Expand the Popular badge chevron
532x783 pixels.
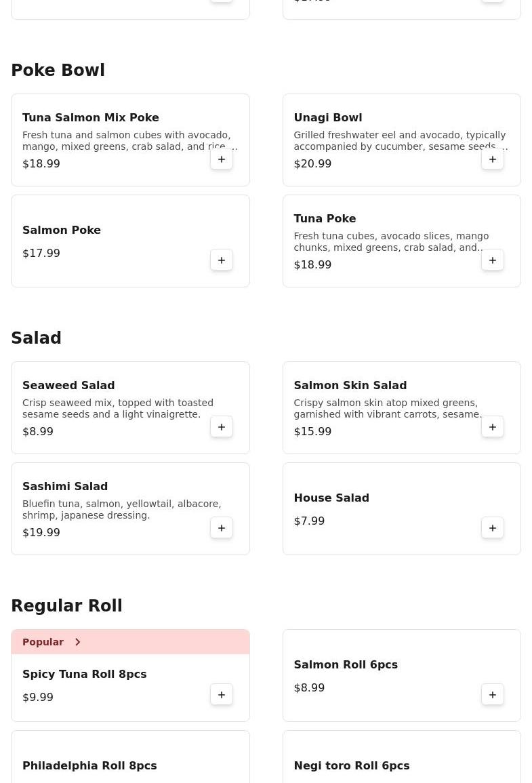coord(78,642)
